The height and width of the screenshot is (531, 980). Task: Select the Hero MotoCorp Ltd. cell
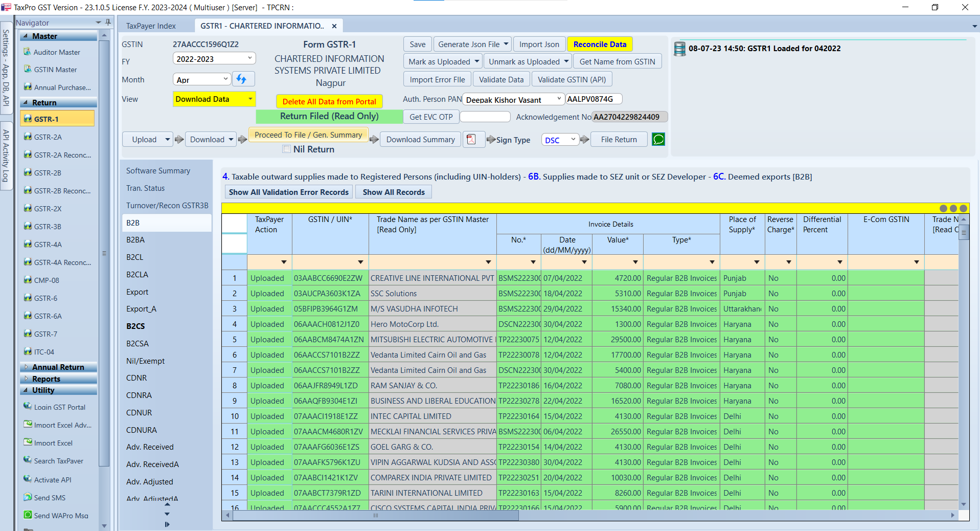432,324
